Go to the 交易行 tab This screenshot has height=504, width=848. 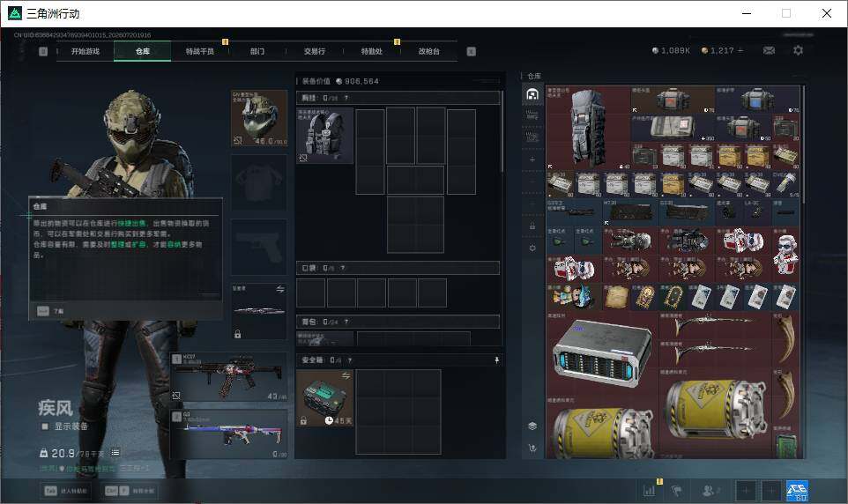(315, 51)
